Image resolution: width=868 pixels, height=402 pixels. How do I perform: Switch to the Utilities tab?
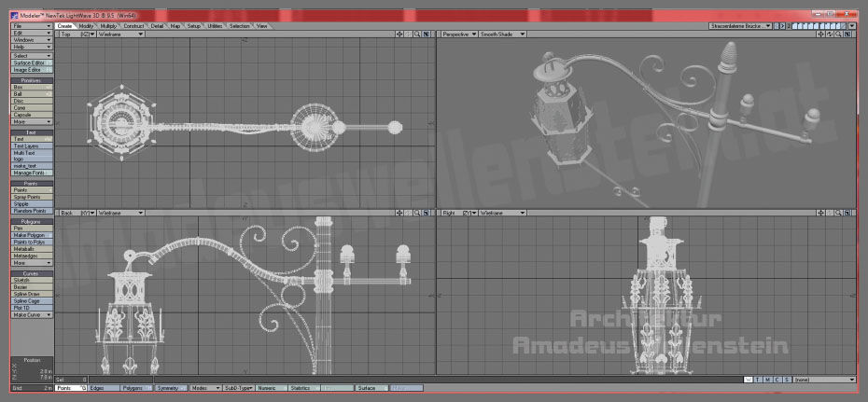pyautogui.click(x=215, y=26)
